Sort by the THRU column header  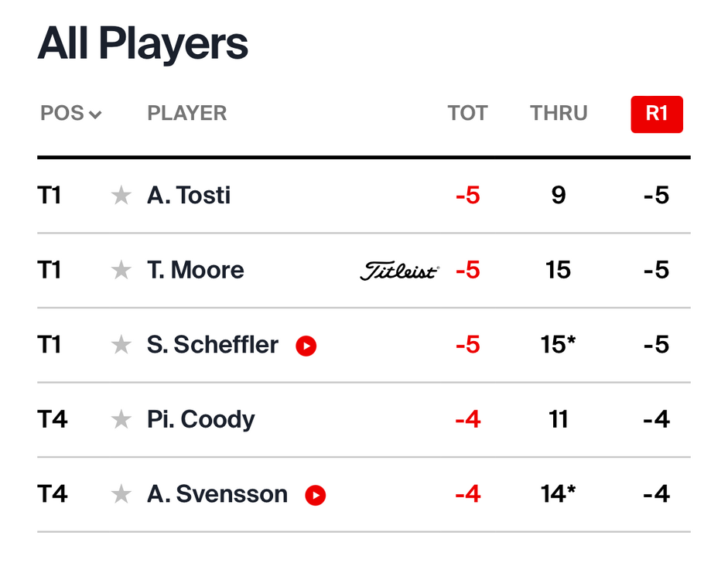(559, 114)
